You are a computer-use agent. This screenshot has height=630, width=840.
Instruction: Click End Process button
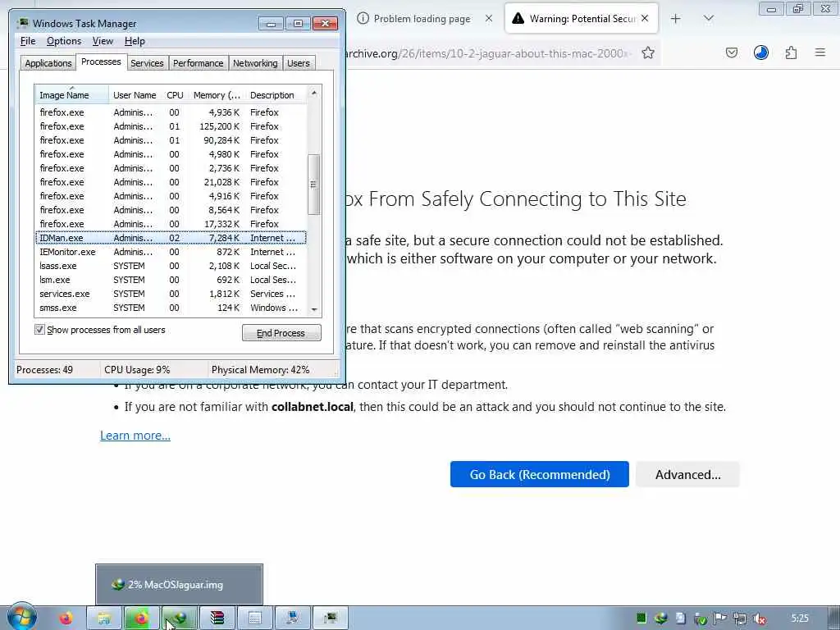281,333
